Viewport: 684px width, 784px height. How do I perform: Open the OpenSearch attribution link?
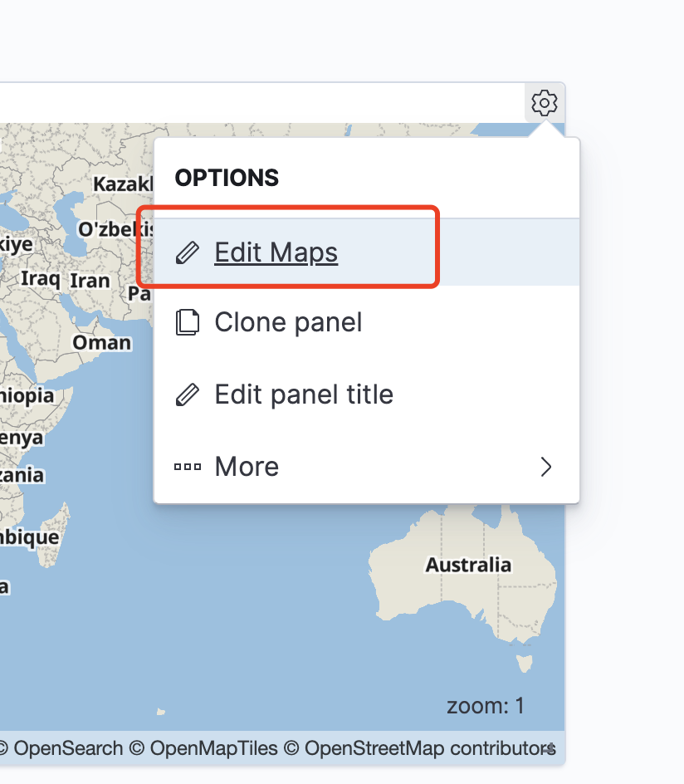pos(66,747)
